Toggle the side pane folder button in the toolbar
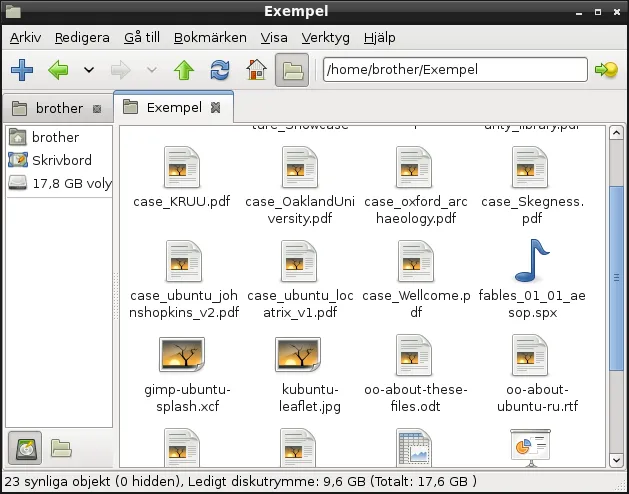 pyautogui.click(x=292, y=70)
